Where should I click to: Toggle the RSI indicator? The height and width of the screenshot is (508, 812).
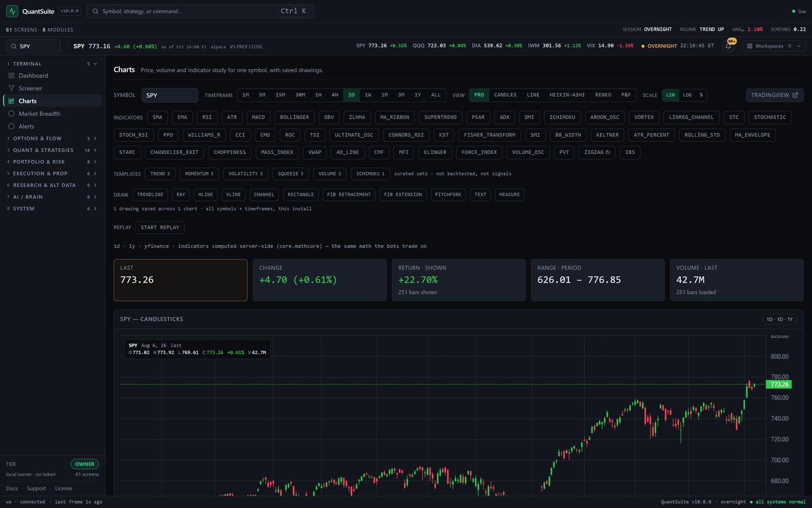click(207, 117)
